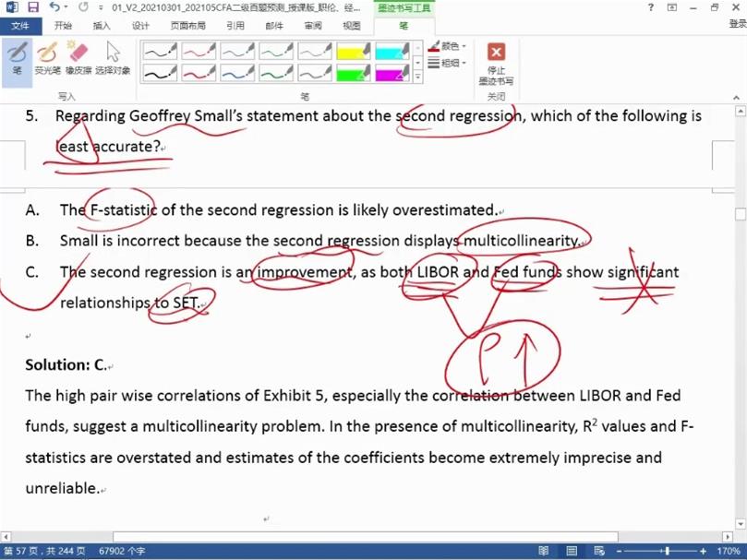This screenshot has height=560, width=747.
Task: Pick the thick green pen style
Action: pos(276,73)
